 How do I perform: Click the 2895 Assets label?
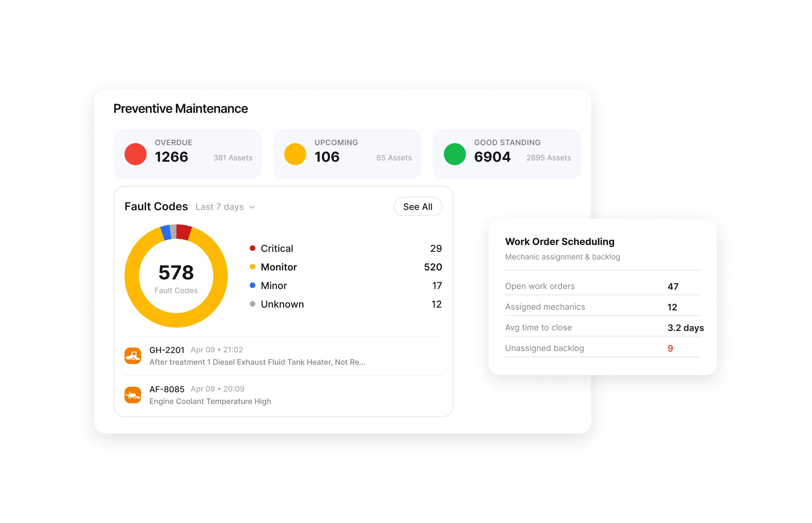click(549, 158)
